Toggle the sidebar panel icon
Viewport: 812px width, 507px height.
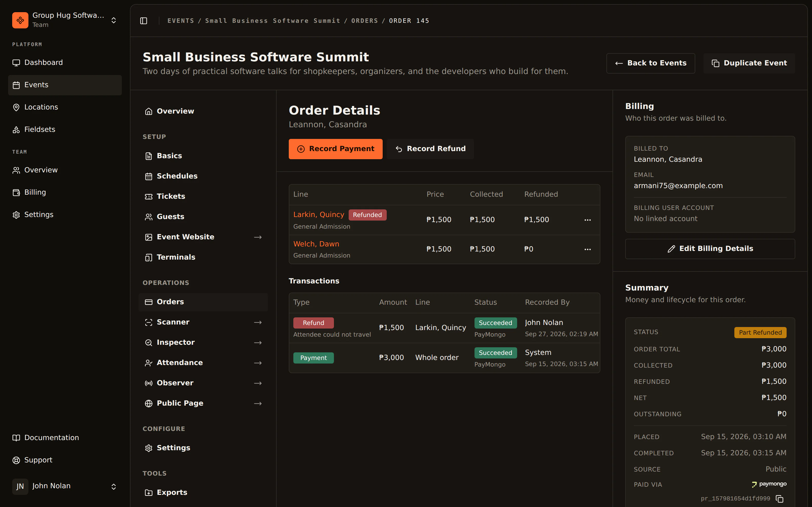pyautogui.click(x=144, y=21)
